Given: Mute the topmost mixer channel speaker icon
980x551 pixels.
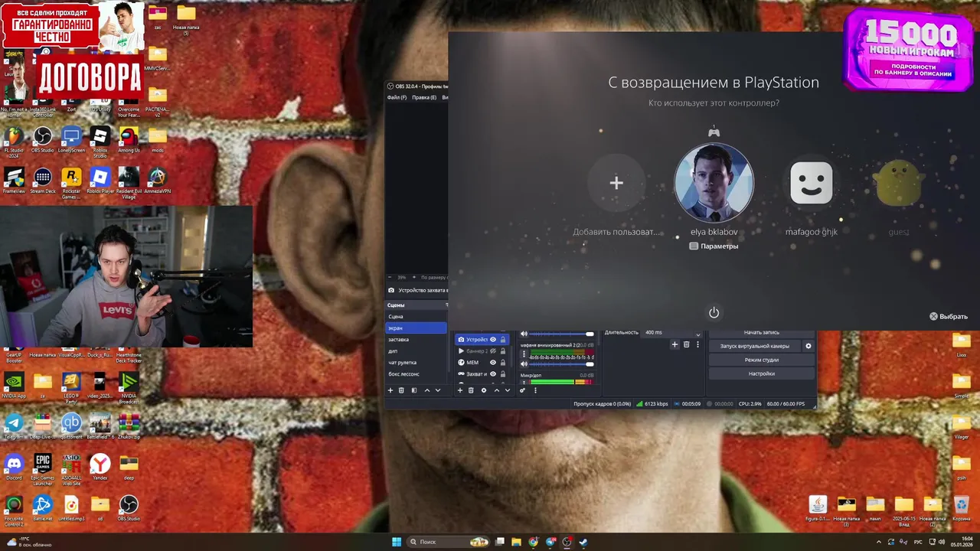Looking at the screenshot, I should coord(524,334).
